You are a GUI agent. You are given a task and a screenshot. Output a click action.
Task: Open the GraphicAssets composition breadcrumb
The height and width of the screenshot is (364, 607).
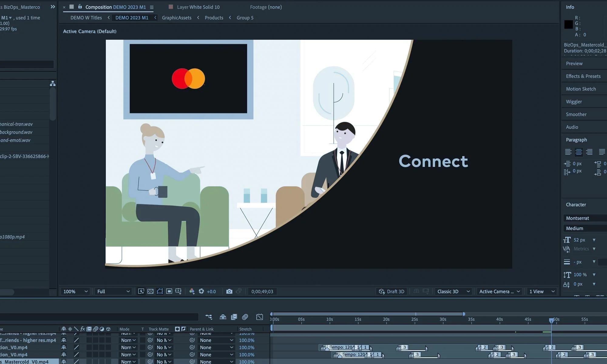tap(177, 18)
